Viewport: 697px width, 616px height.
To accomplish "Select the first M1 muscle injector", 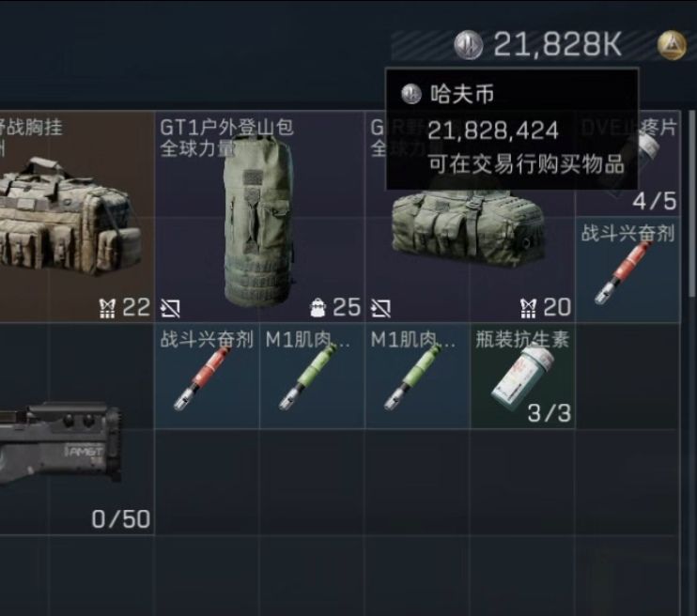I will coord(313,376).
